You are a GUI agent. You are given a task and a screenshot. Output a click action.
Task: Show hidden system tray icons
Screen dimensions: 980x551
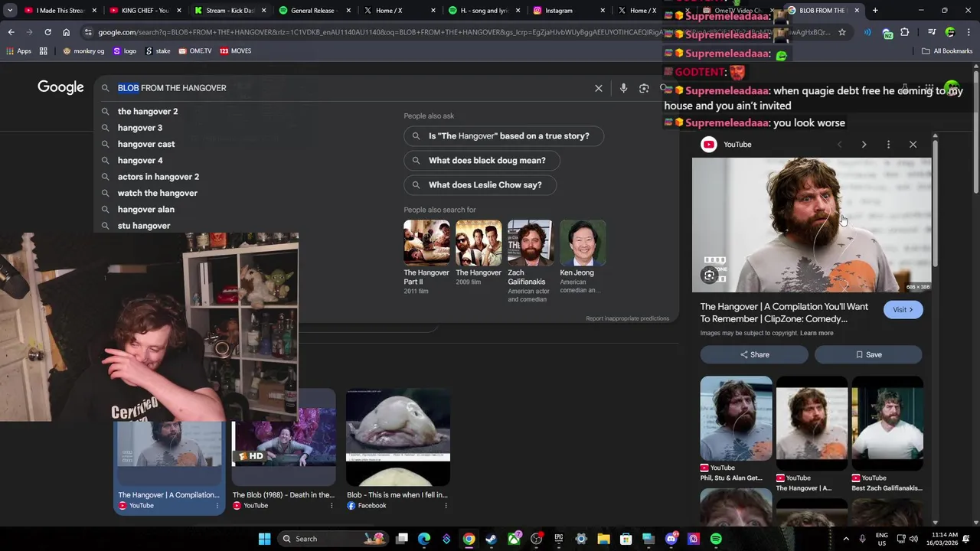coord(846,539)
